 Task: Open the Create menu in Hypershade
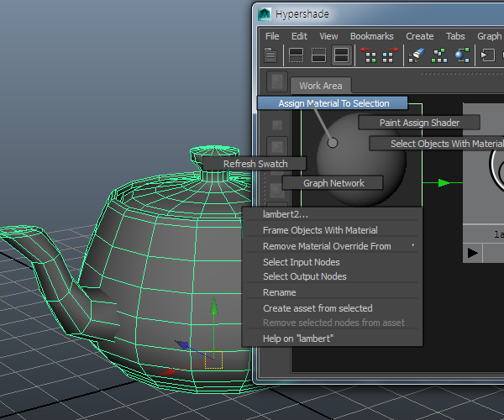419,36
